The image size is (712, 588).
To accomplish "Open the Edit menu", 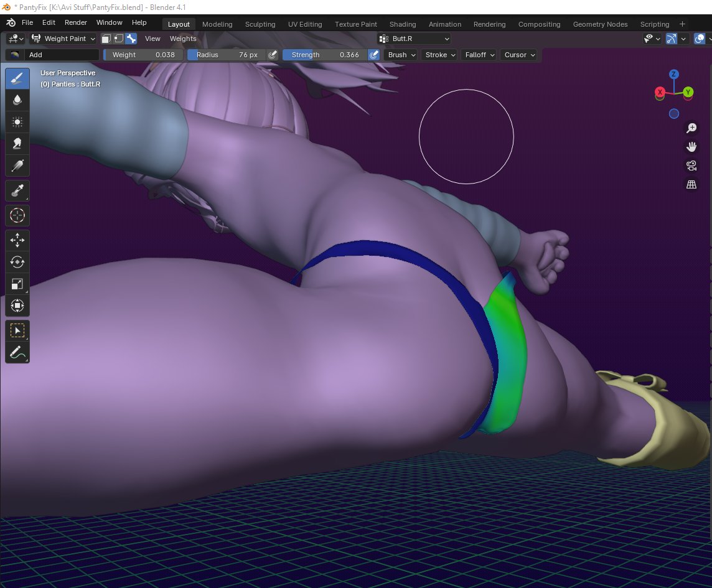I will [x=49, y=22].
